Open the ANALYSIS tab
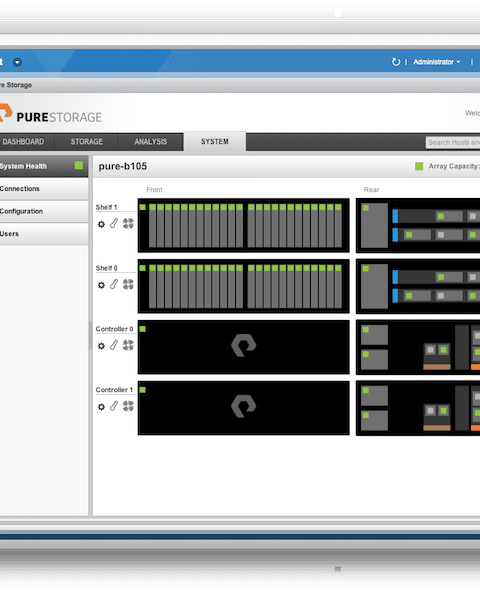The image size is (480, 593). point(151,142)
